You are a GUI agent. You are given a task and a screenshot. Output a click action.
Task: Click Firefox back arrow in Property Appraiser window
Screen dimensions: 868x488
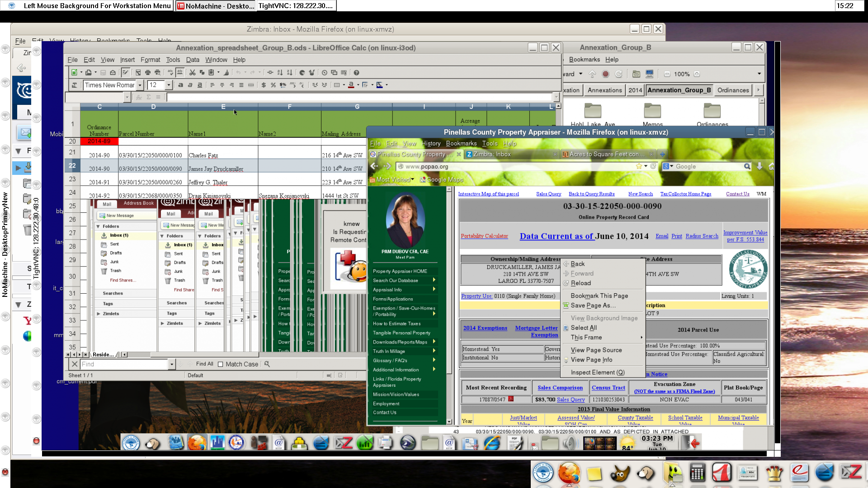[374, 166]
